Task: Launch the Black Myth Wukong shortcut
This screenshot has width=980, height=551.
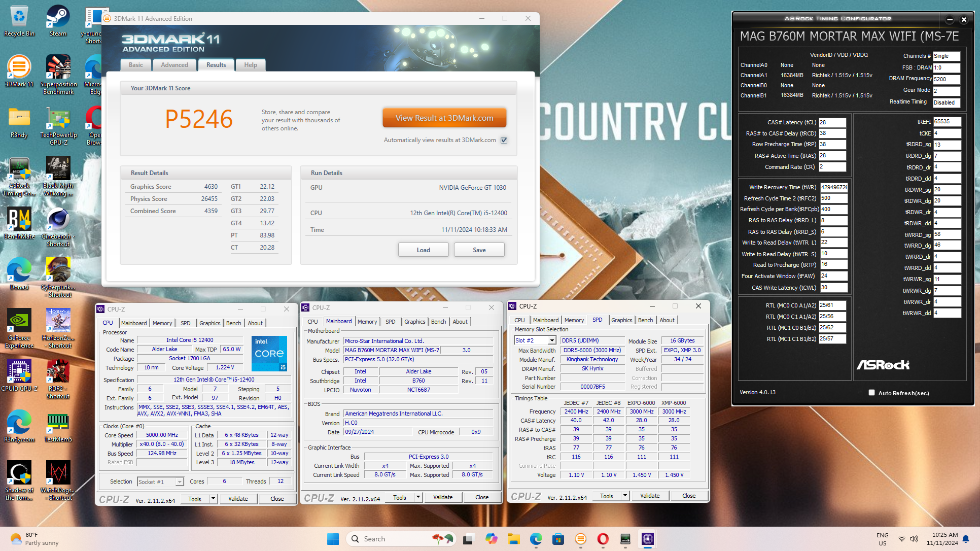Action: pyautogui.click(x=58, y=176)
